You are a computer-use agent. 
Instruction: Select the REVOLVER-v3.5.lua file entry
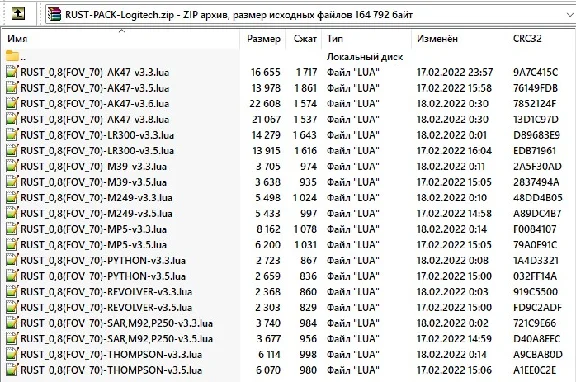(x=106, y=307)
